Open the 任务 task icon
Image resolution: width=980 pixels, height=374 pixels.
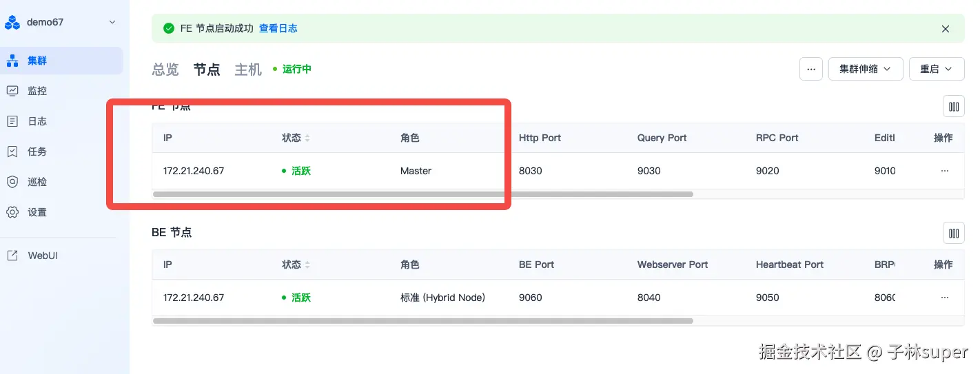click(x=12, y=152)
